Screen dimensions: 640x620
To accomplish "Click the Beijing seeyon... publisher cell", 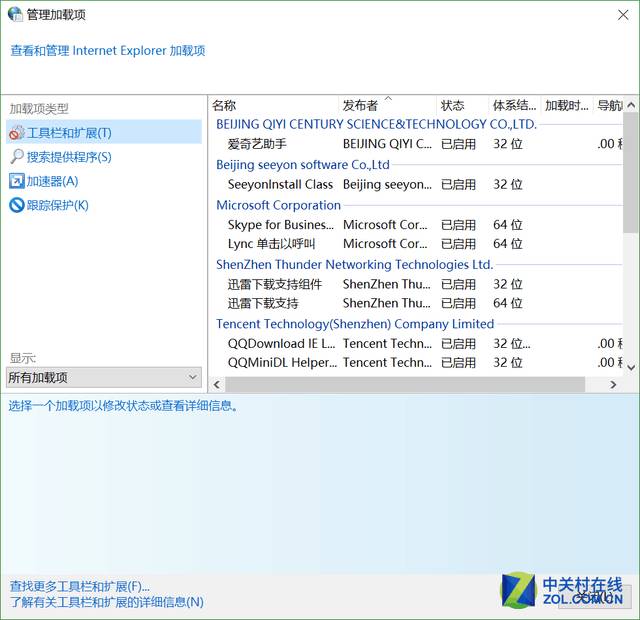I will (387, 184).
